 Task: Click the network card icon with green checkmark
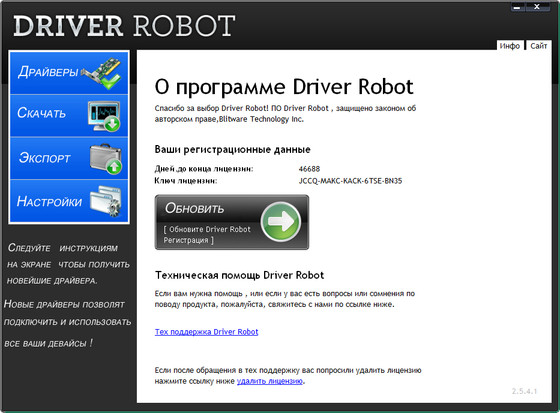102,73
